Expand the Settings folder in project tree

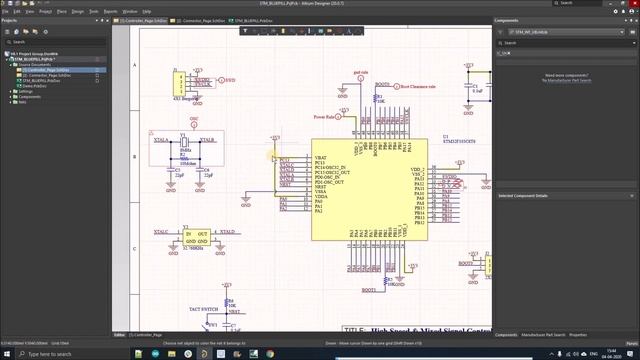(x=11, y=91)
